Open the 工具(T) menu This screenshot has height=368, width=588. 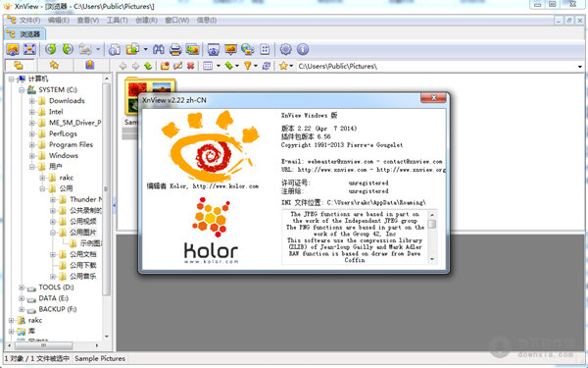tap(117, 21)
